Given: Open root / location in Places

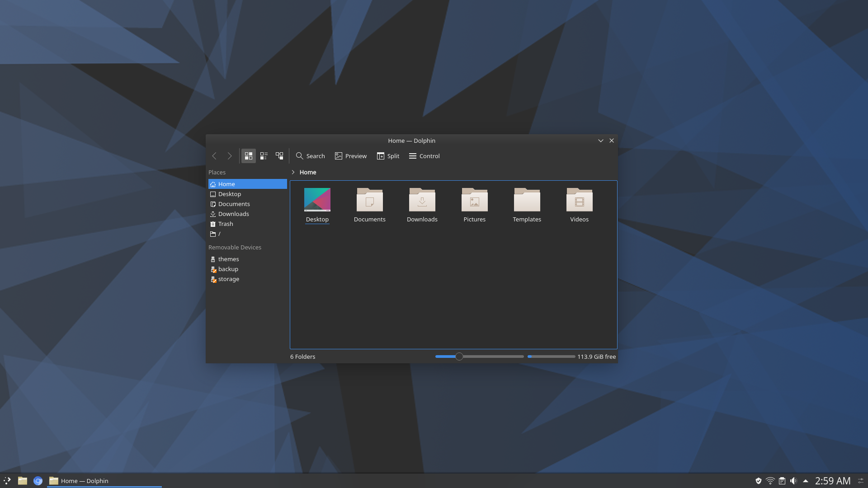Looking at the screenshot, I should tap(248, 234).
